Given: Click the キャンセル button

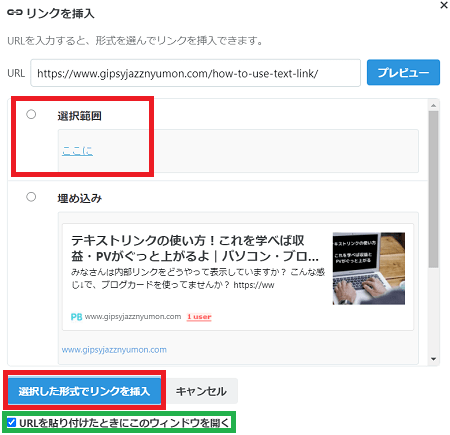Looking at the screenshot, I should pos(201,391).
